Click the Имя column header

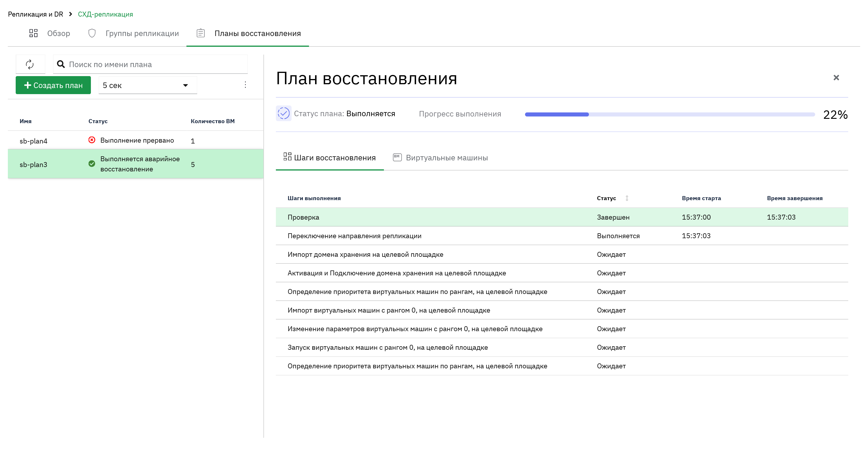click(26, 121)
